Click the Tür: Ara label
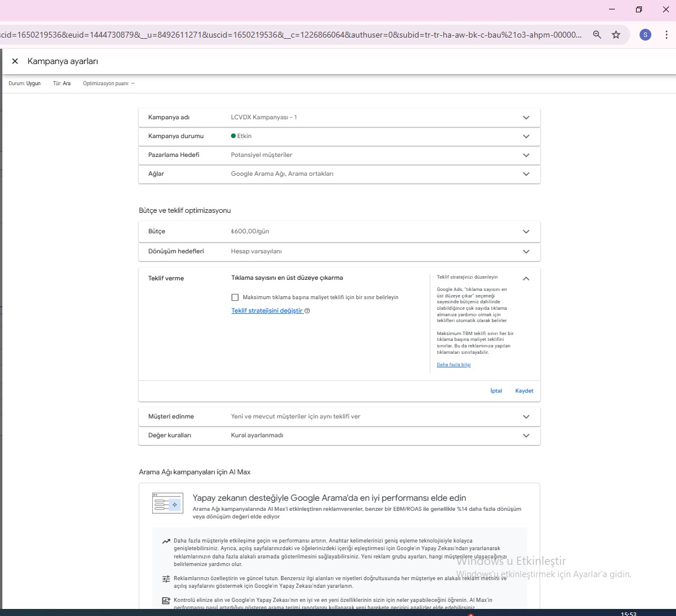Image resolution: width=676 pixels, height=616 pixels. pos(62,83)
